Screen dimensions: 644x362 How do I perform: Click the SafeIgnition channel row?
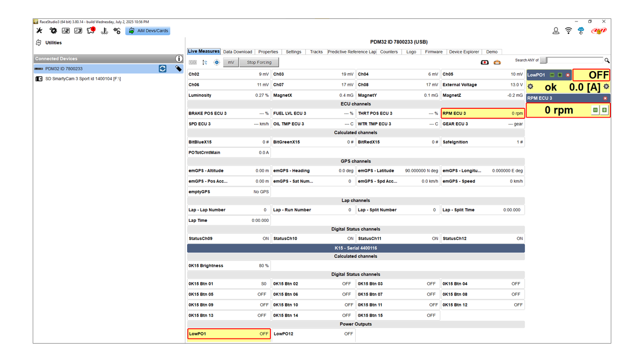click(x=482, y=142)
